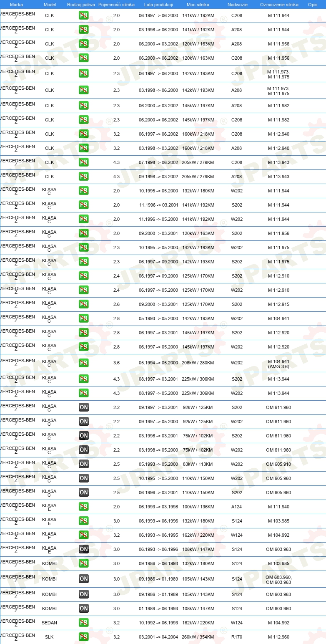Click production years 06.1996 -> 03.2001

tap(158, 492)
